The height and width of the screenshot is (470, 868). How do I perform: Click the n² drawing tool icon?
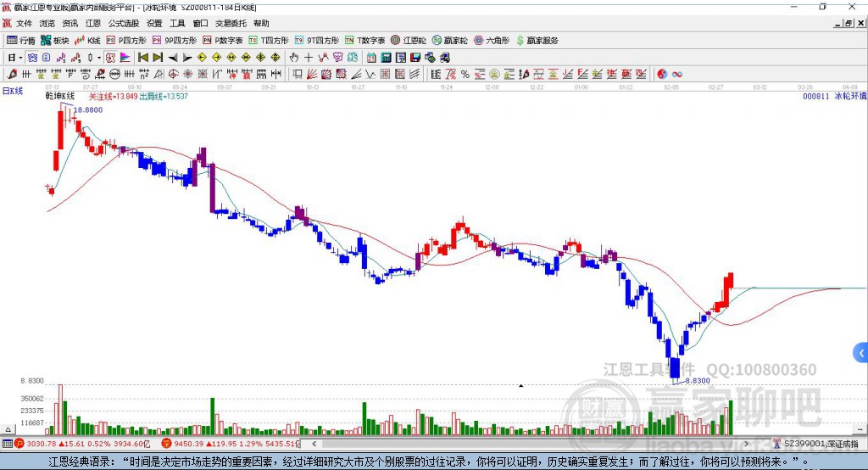(x=144, y=74)
